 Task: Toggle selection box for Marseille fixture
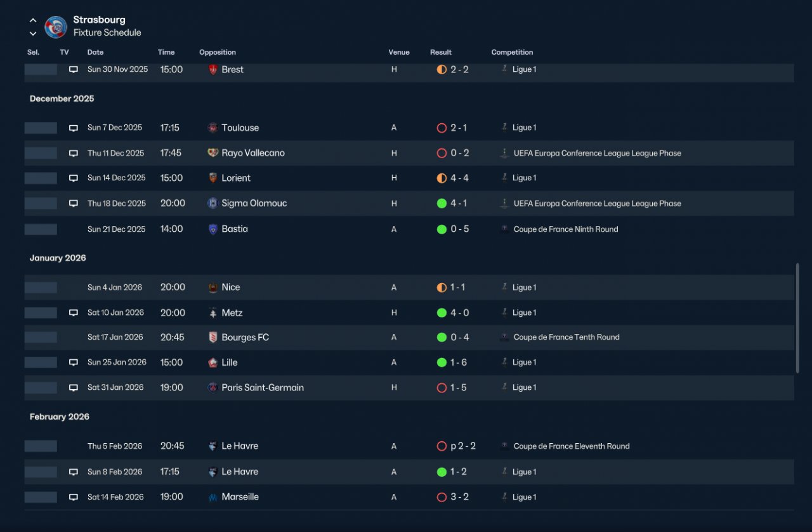point(41,497)
